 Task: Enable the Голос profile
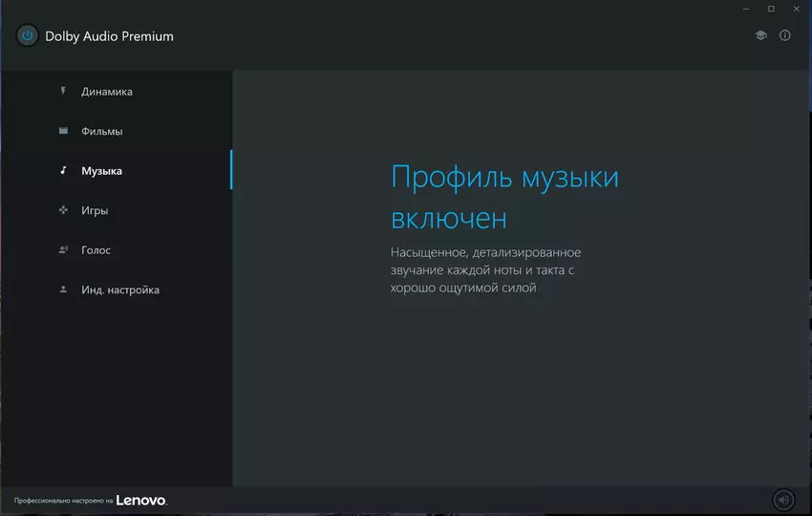pos(96,250)
